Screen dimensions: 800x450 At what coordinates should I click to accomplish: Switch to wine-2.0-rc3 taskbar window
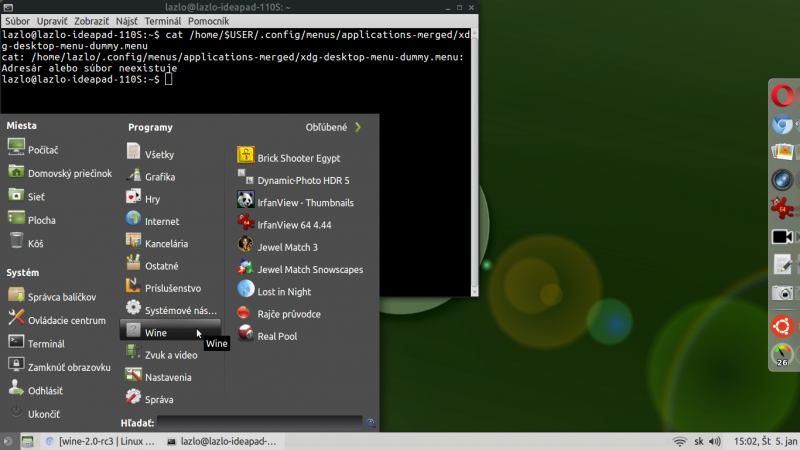[x=100, y=441]
